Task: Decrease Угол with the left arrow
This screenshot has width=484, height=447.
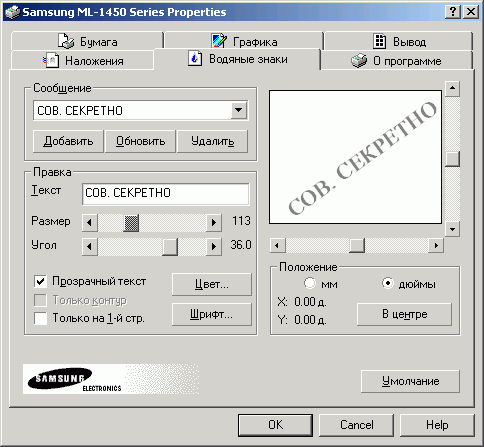Action: pos(90,247)
